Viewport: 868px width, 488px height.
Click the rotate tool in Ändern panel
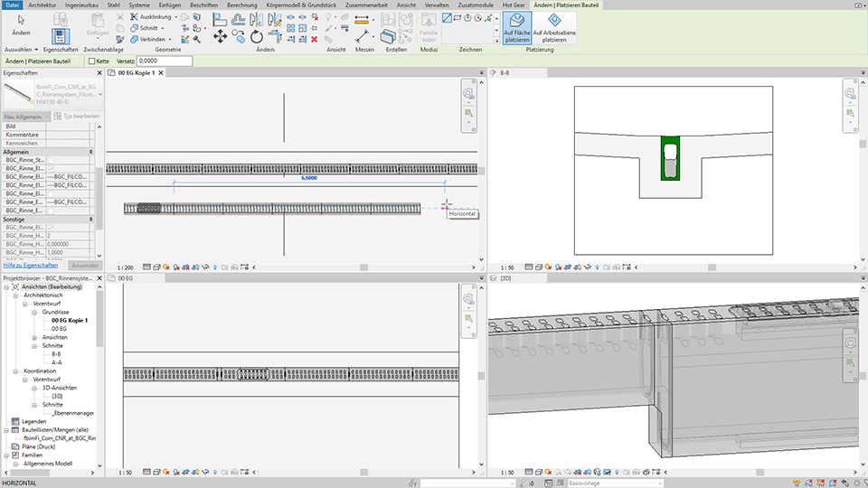257,37
